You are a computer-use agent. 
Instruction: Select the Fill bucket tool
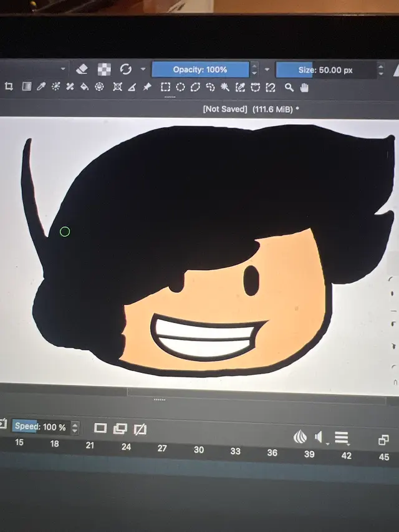tap(85, 87)
